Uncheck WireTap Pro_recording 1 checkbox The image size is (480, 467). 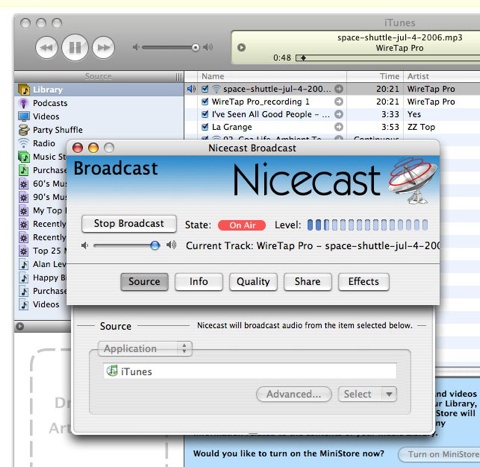(205, 102)
